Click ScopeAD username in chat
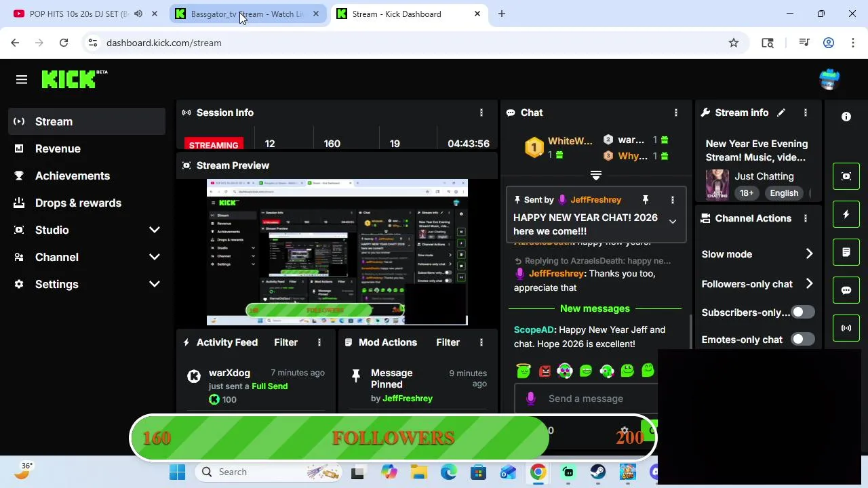The image size is (868, 488). [534, 329]
